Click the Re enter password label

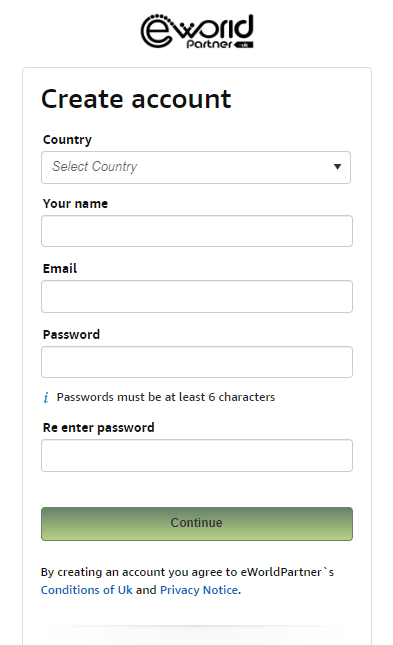click(x=98, y=428)
